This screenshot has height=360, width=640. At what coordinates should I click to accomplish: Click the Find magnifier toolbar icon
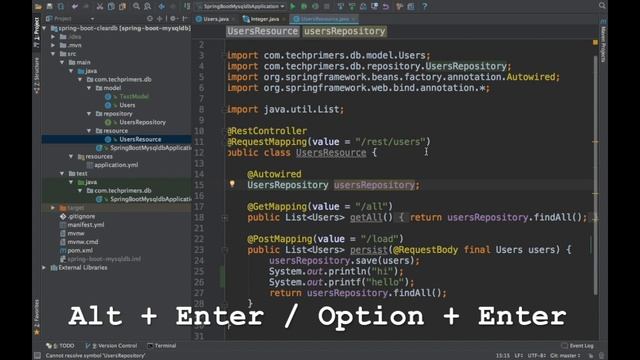click(x=136, y=7)
